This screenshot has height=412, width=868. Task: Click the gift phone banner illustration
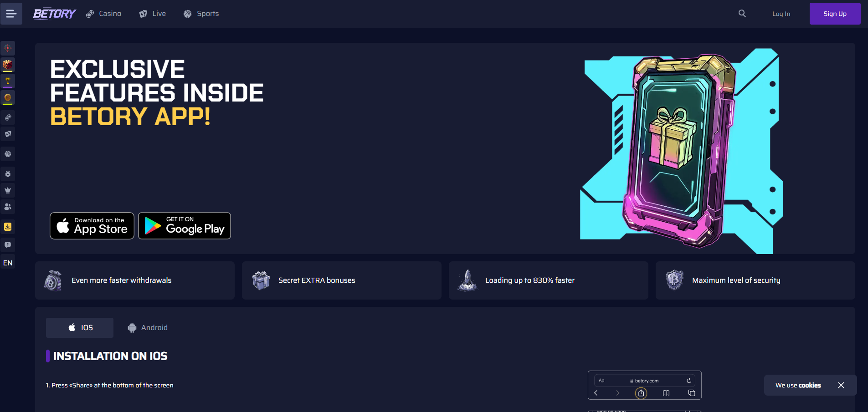[681, 150]
